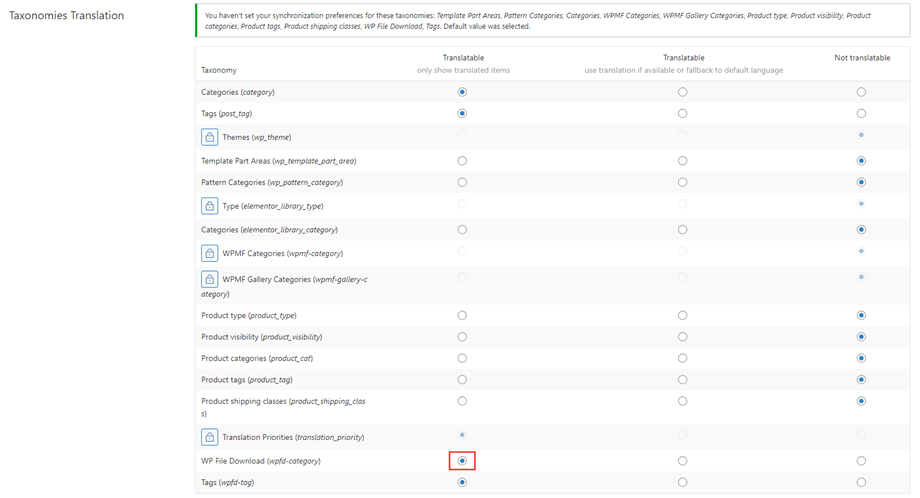Choose fallback translation for Product tags
Viewport: 920px width, 498px height.
pos(682,380)
